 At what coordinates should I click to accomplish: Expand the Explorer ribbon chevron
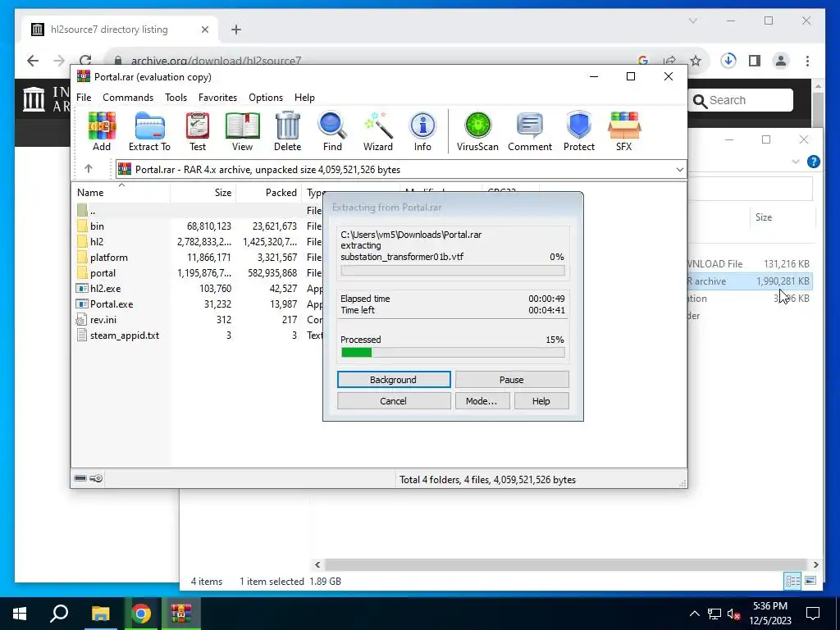[796, 162]
